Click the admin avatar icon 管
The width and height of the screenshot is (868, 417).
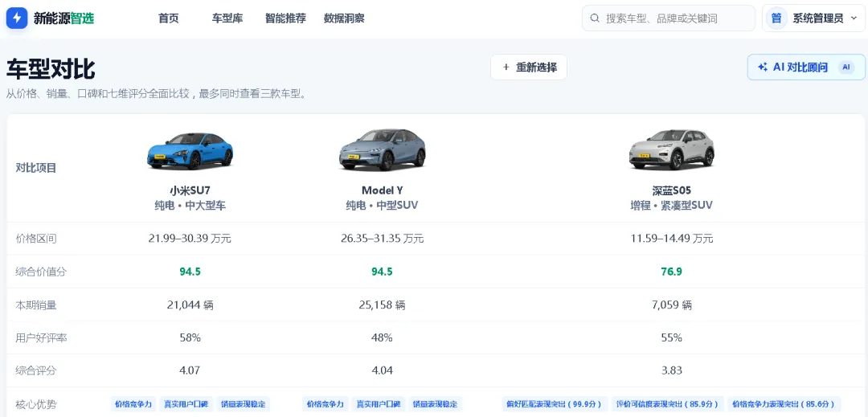point(776,18)
